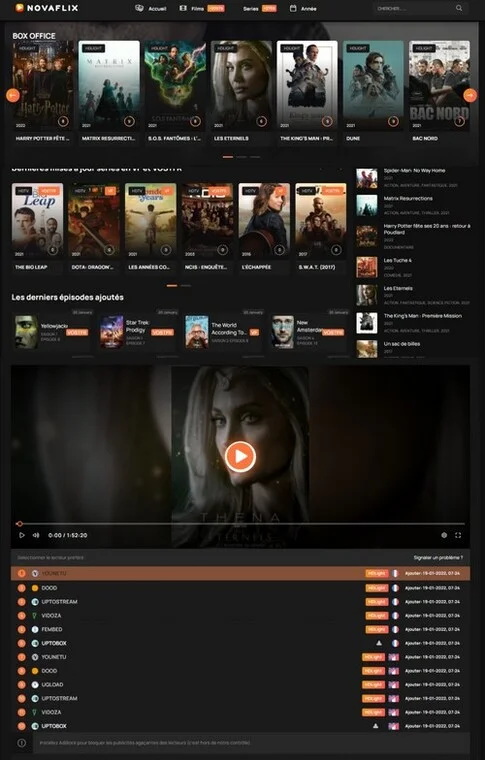Start video with large orange play button
485x760 pixels.
[x=240, y=456]
